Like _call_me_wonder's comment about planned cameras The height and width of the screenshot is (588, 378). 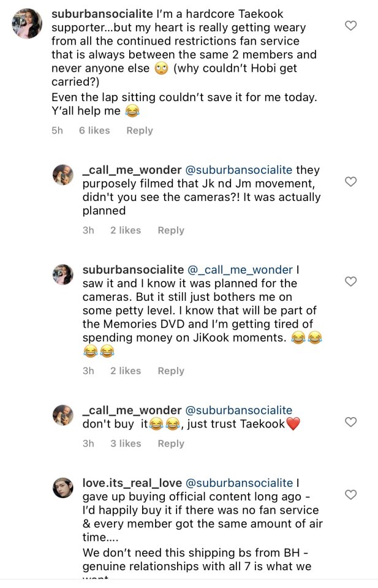click(350, 182)
